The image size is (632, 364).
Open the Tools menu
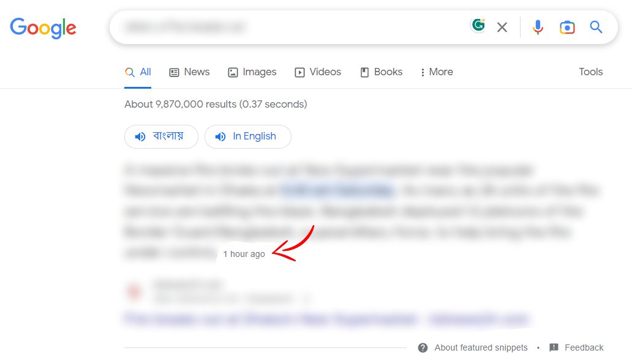(591, 72)
